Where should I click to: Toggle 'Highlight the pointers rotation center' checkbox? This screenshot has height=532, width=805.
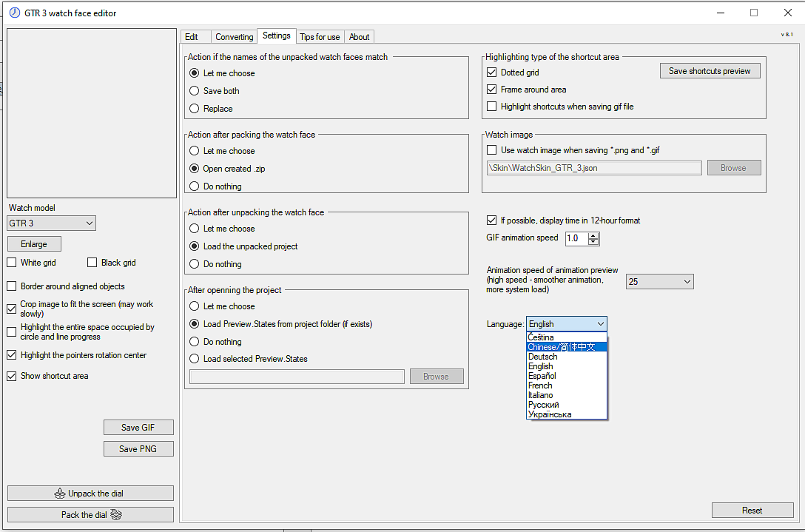pos(11,355)
